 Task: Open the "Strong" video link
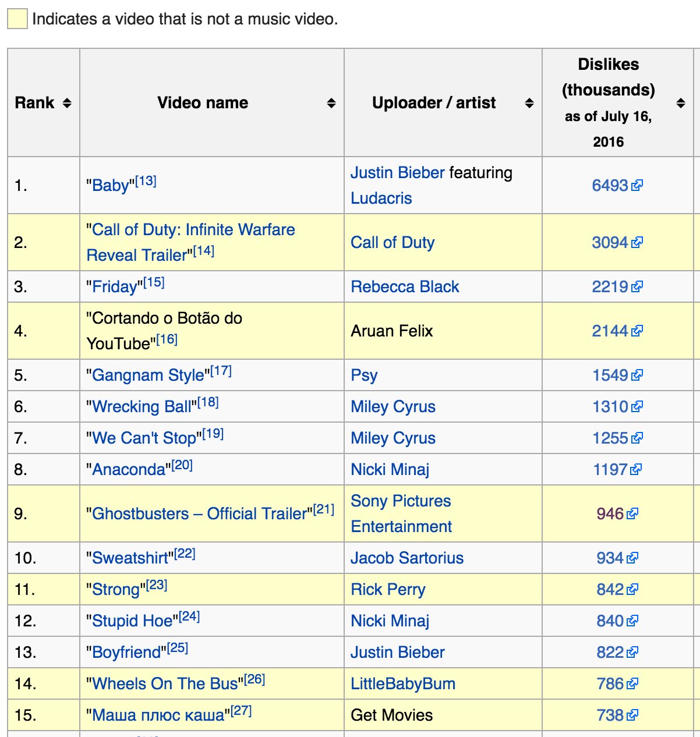[x=116, y=590]
